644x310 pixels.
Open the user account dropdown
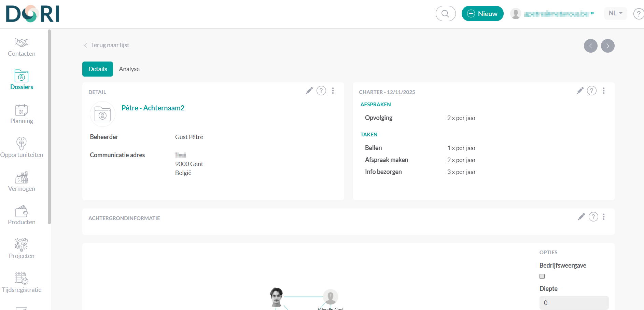[552, 14]
